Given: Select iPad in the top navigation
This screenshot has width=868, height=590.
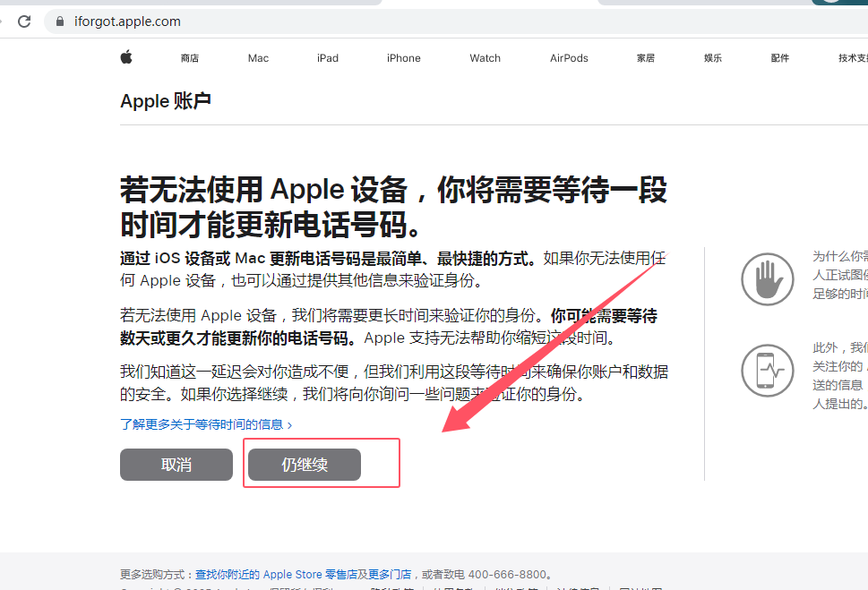Looking at the screenshot, I should click(x=328, y=58).
